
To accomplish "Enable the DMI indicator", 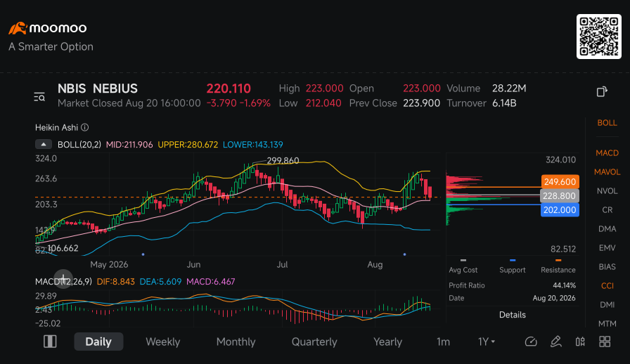I will click(x=607, y=304).
